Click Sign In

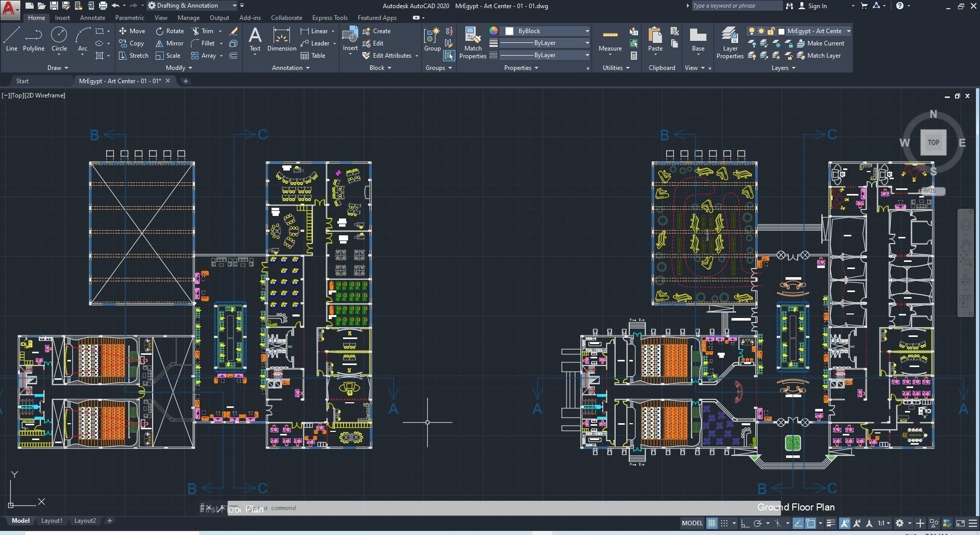point(813,6)
